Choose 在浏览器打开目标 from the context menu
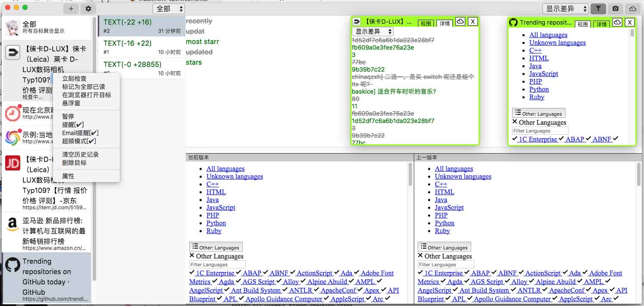Image resolution: width=644 pixels, height=306 pixels. point(87,95)
